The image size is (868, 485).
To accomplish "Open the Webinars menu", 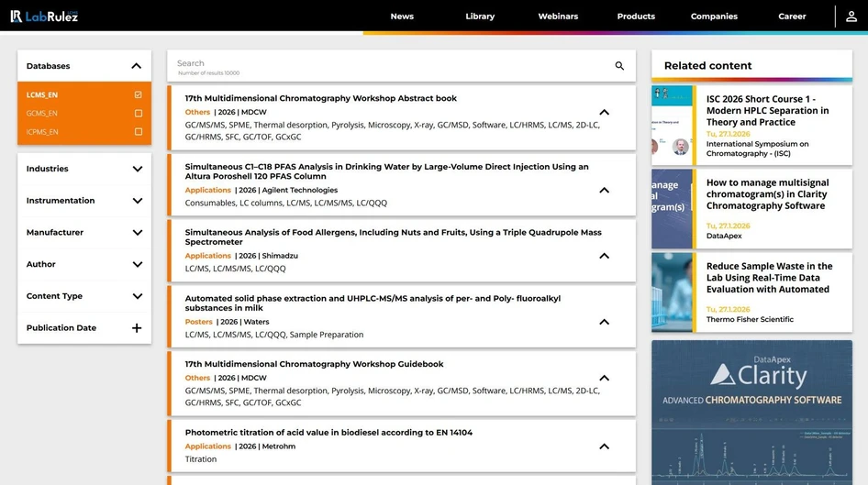I will tap(558, 17).
